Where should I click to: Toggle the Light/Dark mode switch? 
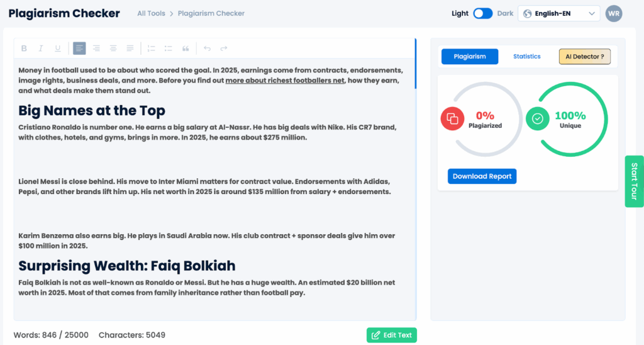[482, 13]
